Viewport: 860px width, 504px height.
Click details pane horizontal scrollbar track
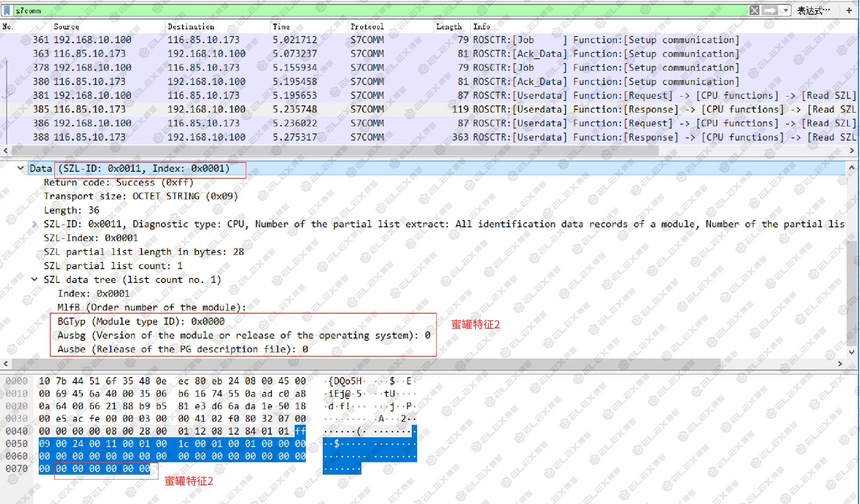coord(423,364)
